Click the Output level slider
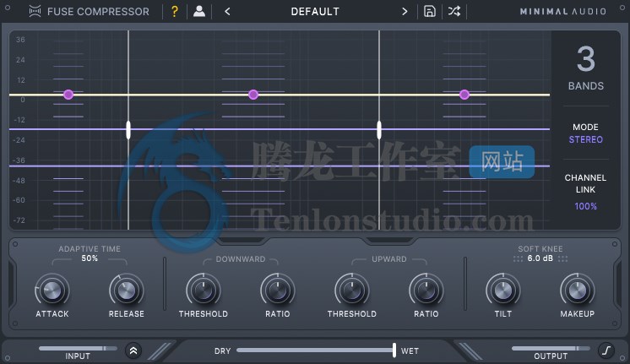The width and height of the screenshot is (630, 364). (551, 348)
